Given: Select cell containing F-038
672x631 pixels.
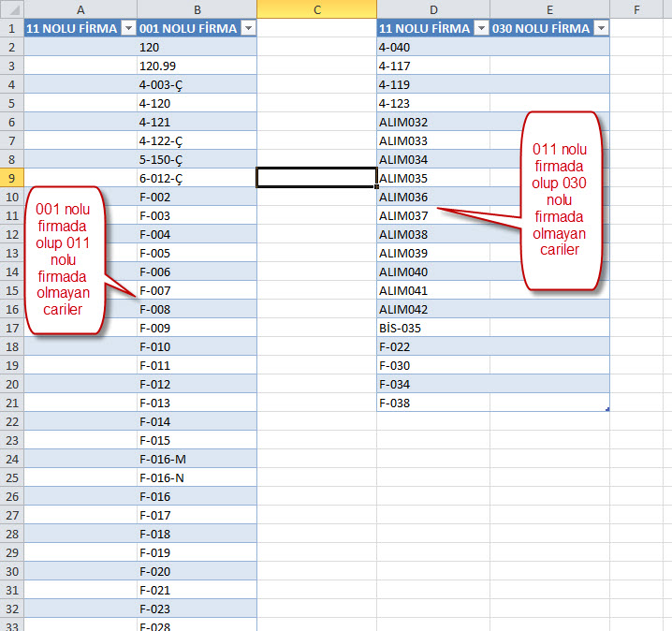Looking at the screenshot, I should click(433, 403).
